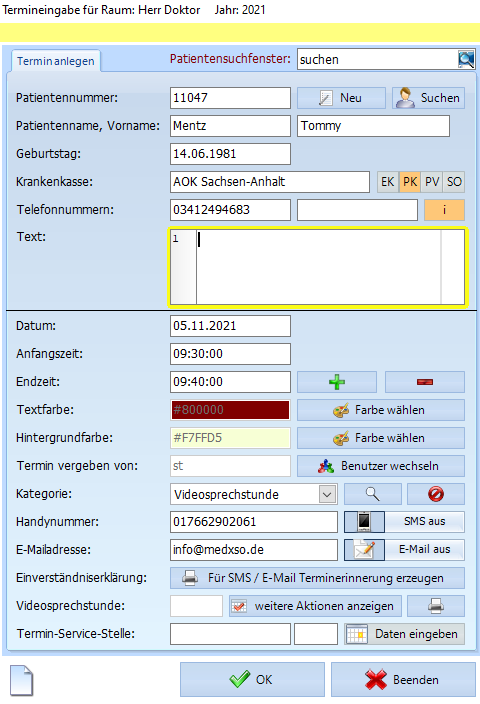This screenshot has height=704, width=480.
Task: Click the blank document icon at bottom left
Action: click(x=22, y=681)
